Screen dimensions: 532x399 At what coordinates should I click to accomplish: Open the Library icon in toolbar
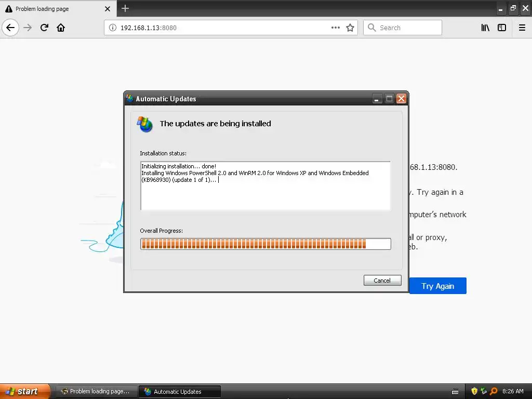pyautogui.click(x=485, y=28)
